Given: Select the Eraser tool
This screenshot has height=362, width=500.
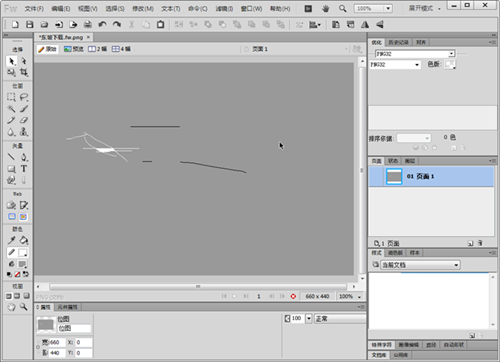Looking at the screenshot, I should 24,120.
